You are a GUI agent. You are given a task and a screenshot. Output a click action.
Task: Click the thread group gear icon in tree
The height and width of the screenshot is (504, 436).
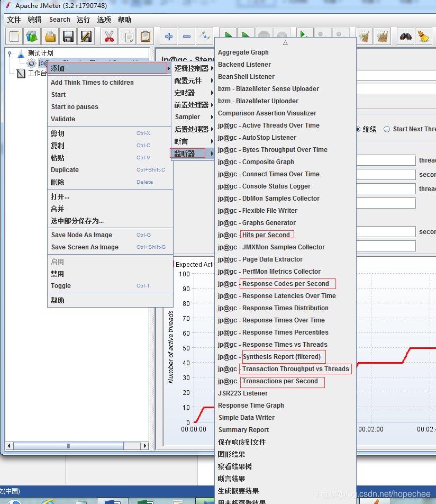pos(32,64)
